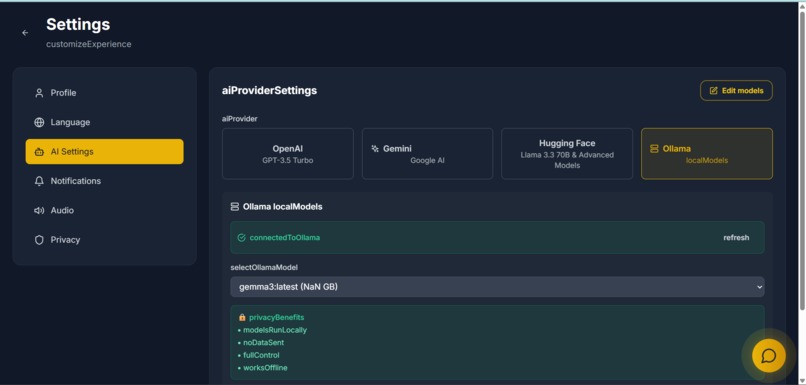Click the Profile person icon
Screen dimensions: 806x385
point(39,93)
